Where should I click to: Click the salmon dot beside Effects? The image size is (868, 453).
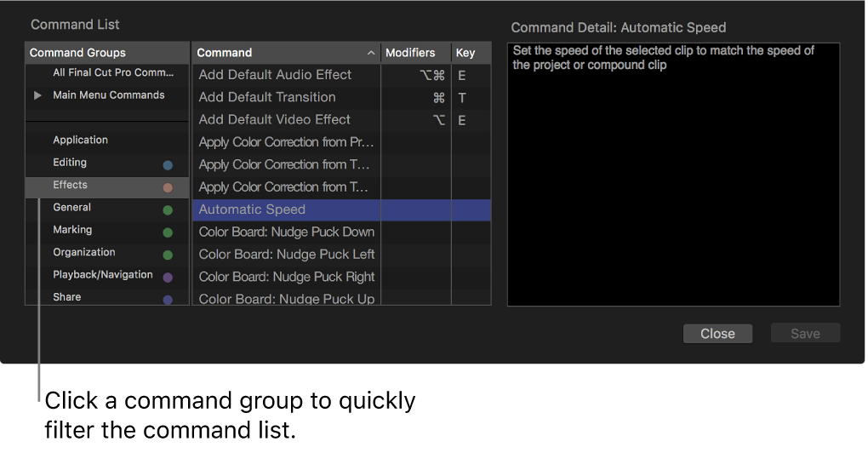[x=168, y=187]
